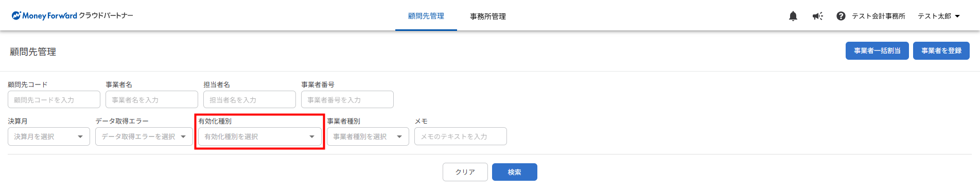Focus the 顧問先コード input field
Viewport: 980px width, 189px height.
[54, 99]
